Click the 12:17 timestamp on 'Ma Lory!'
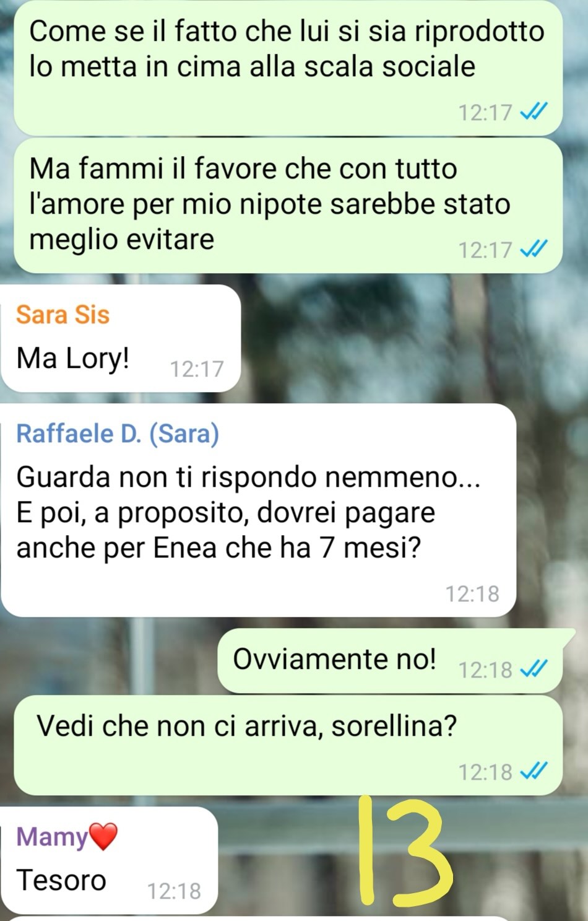Screen dimensions: 588x921 (x=197, y=369)
